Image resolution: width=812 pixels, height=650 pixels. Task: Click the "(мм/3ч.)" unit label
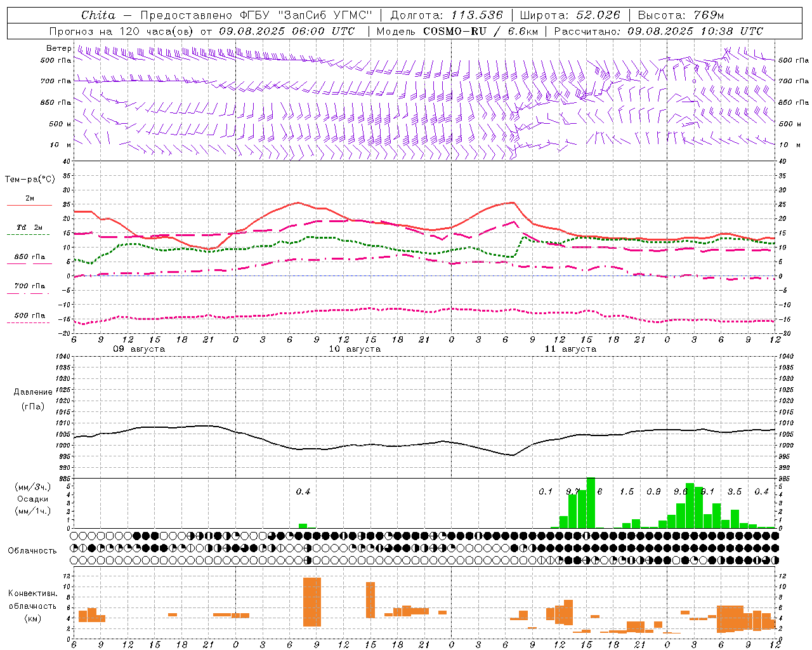click(x=33, y=487)
